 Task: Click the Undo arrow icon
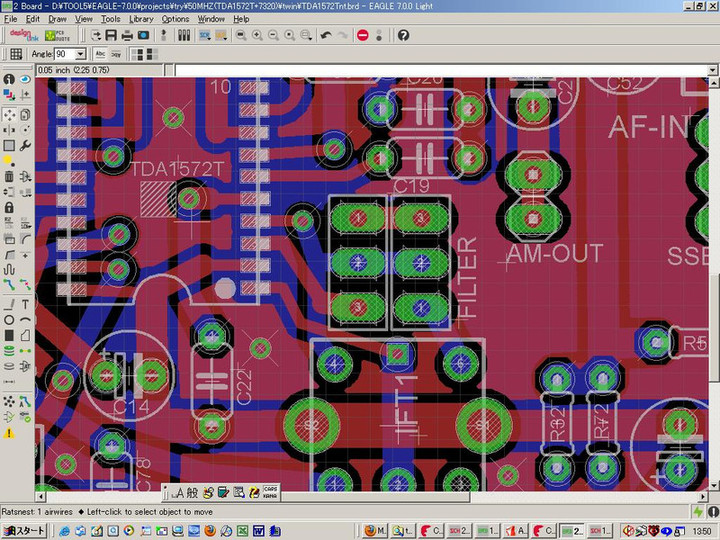pos(326,35)
